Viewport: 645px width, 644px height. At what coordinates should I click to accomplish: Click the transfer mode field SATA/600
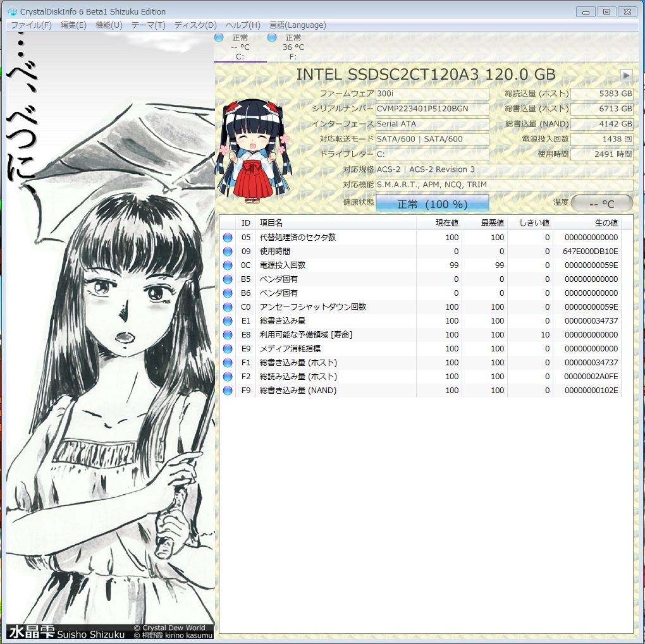pyautogui.click(x=432, y=140)
